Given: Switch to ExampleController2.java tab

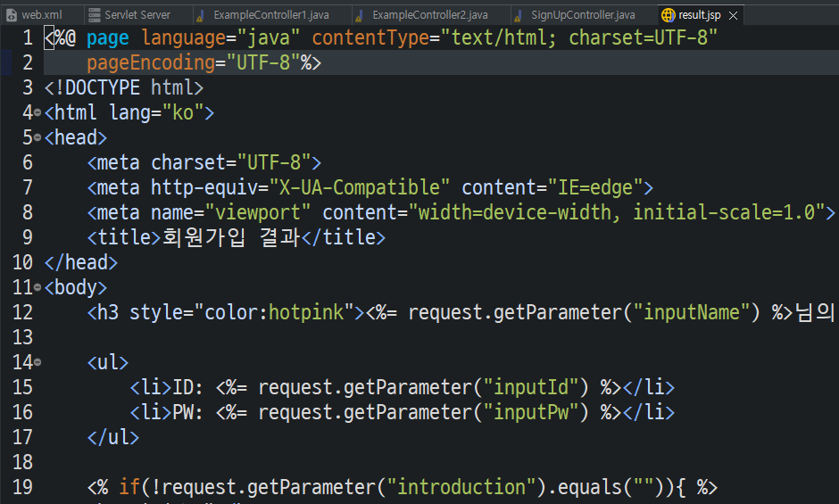Looking at the screenshot, I should click(x=430, y=15).
